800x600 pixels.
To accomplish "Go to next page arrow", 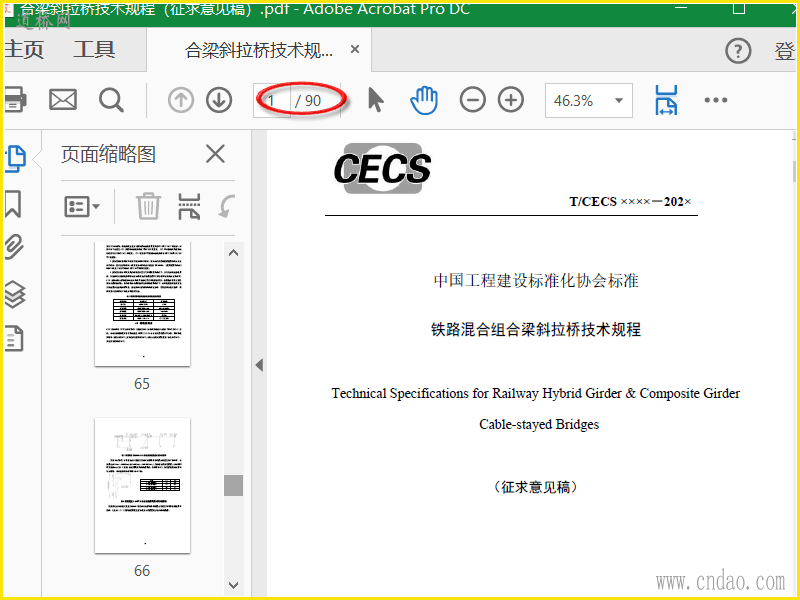I will (219, 100).
